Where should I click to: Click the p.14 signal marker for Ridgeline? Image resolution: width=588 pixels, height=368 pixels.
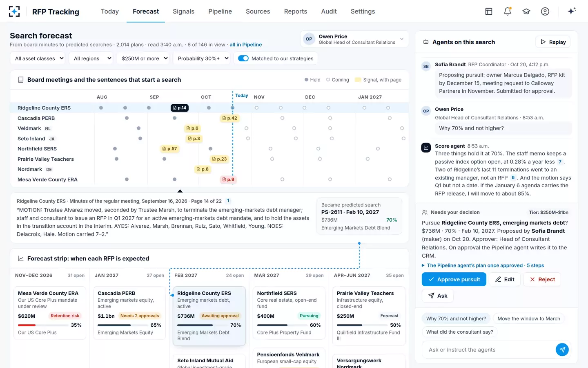pos(180,108)
